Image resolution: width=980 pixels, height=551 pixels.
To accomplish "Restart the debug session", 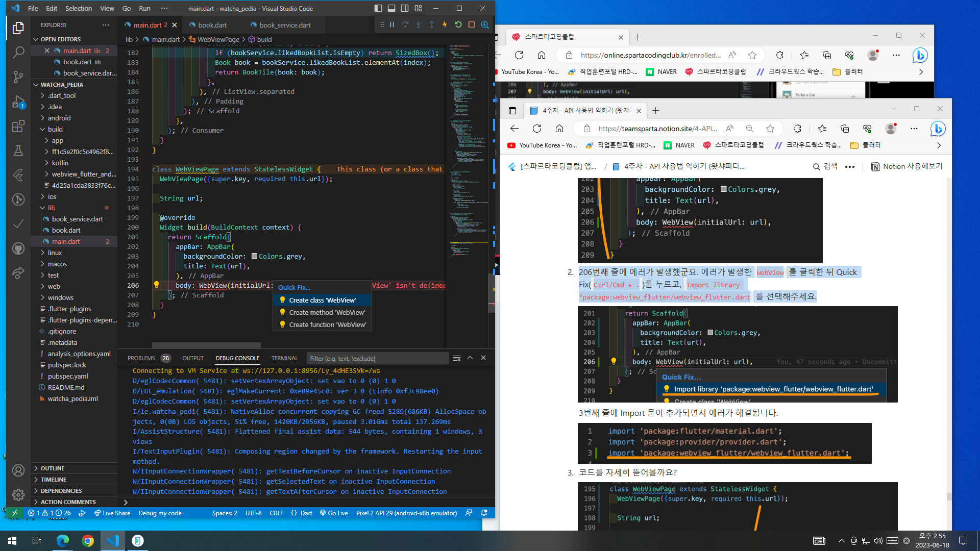I will pos(458,24).
